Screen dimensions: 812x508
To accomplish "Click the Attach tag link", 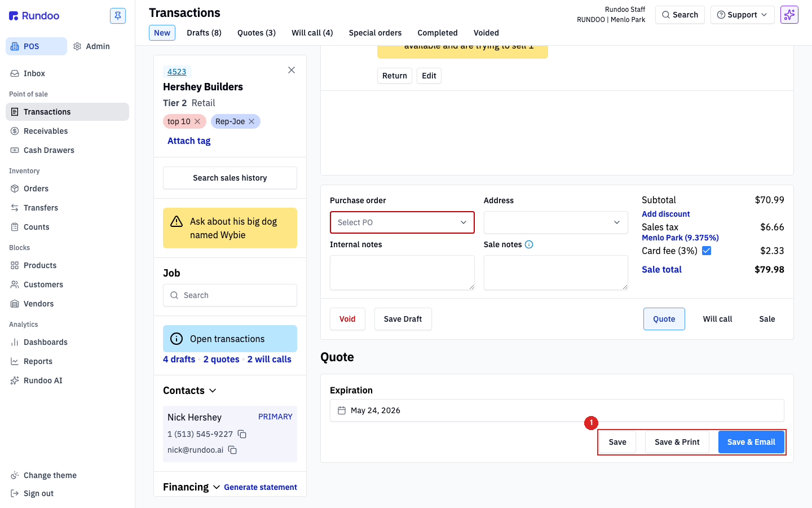I will [x=189, y=141].
